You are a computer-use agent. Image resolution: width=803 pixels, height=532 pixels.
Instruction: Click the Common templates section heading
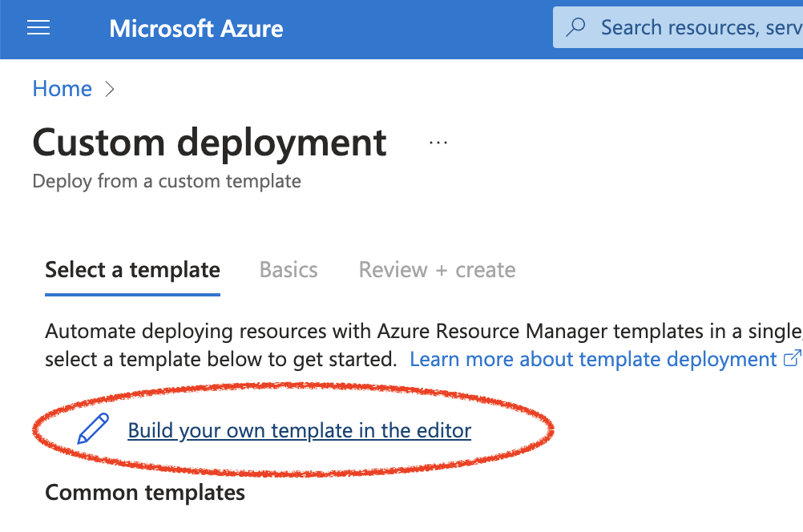(145, 492)
